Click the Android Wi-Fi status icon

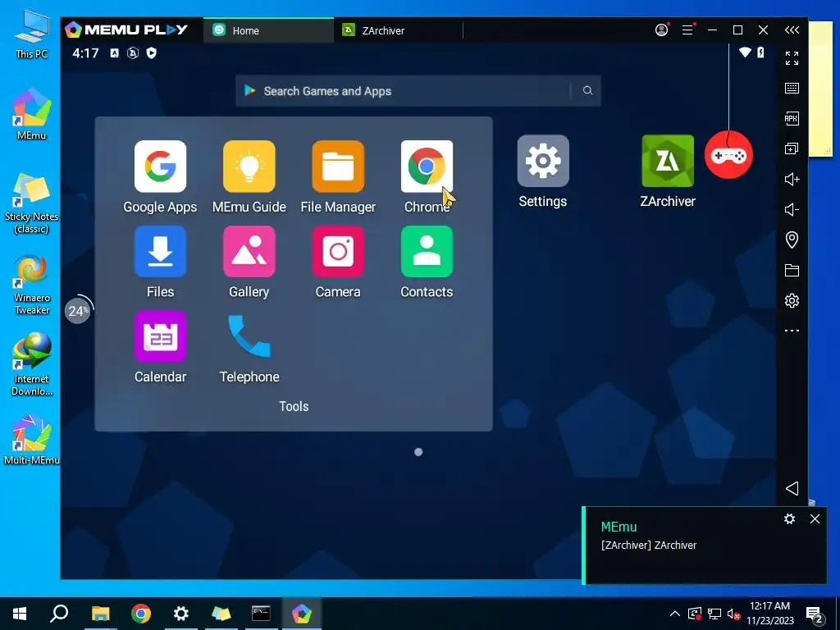coord(745,52)
